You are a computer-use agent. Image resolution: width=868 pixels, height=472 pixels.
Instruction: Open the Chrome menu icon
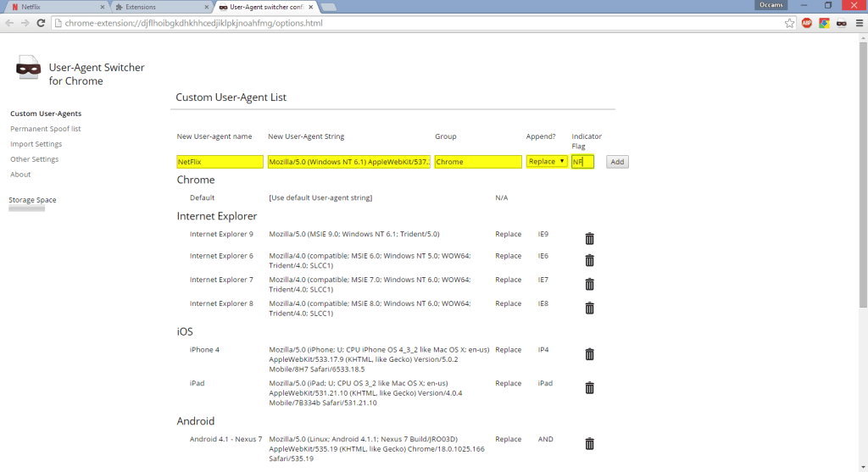click(860, 23)
